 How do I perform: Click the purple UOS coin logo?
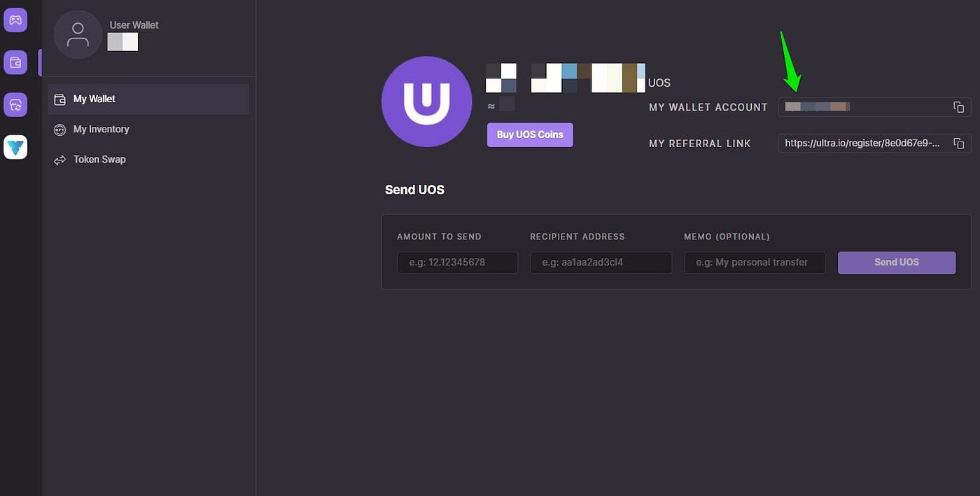[x=426, y=102]
